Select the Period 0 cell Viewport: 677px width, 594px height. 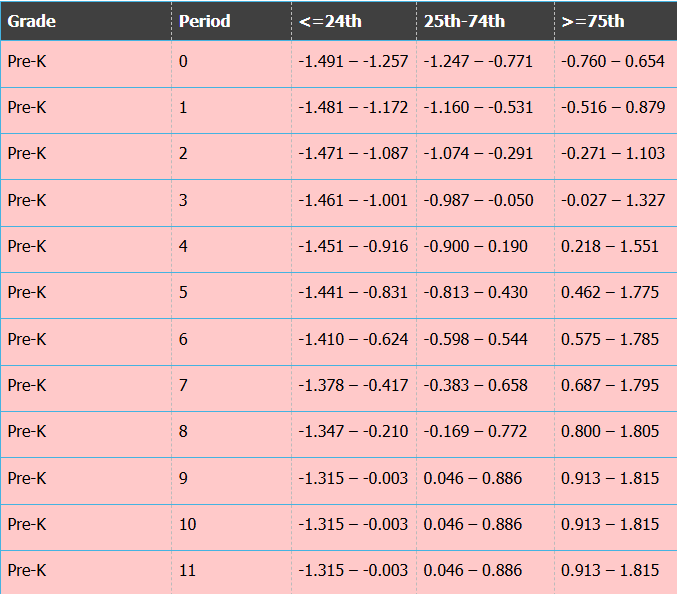coord(183,62)
